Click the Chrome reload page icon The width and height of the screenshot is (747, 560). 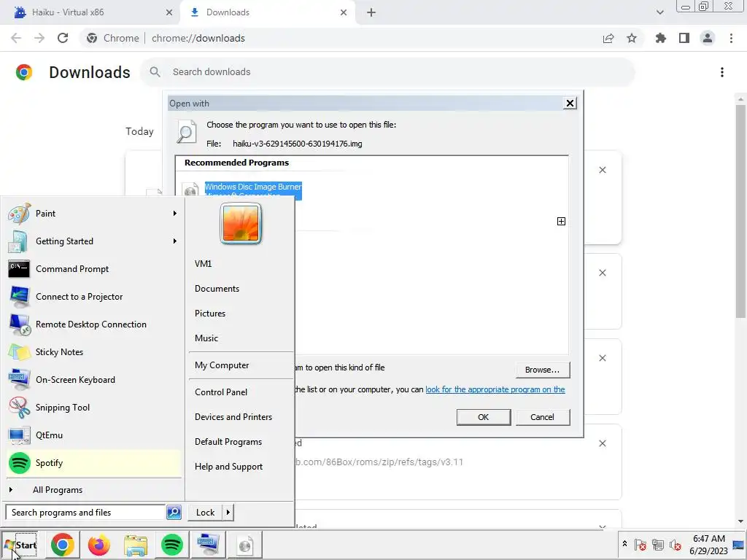[x=63, y=38]
